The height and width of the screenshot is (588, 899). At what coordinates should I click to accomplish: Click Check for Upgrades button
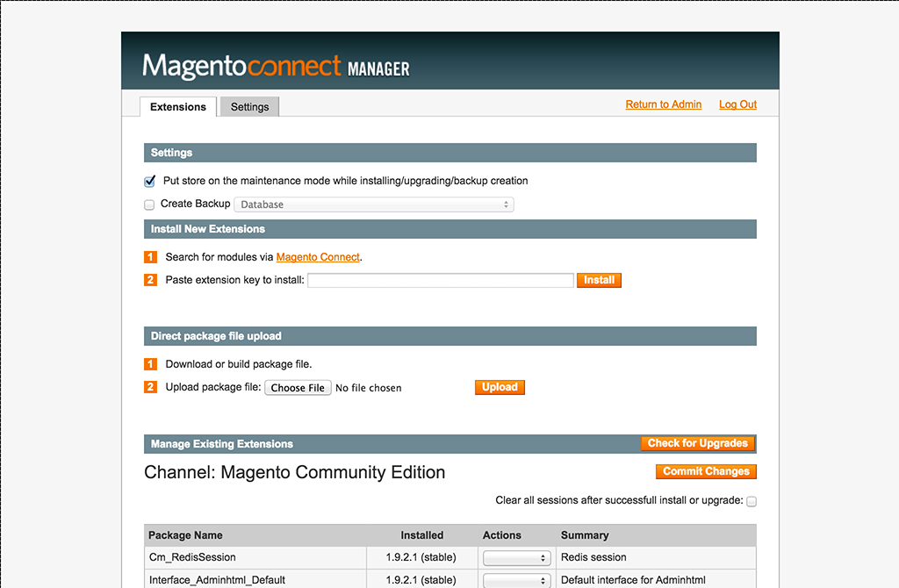pos(697,443)
